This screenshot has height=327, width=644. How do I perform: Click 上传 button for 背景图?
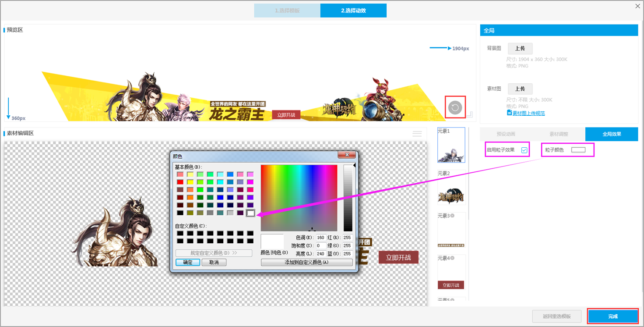(520, 49)
